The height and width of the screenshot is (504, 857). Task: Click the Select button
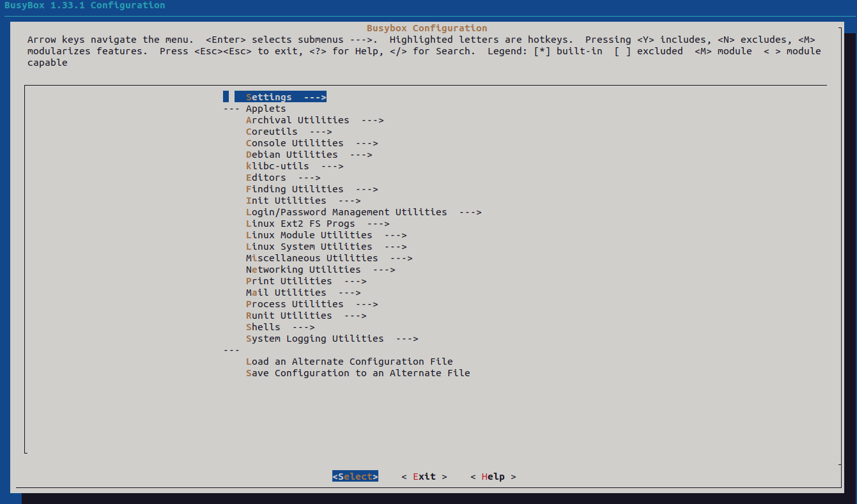[355, 477]
